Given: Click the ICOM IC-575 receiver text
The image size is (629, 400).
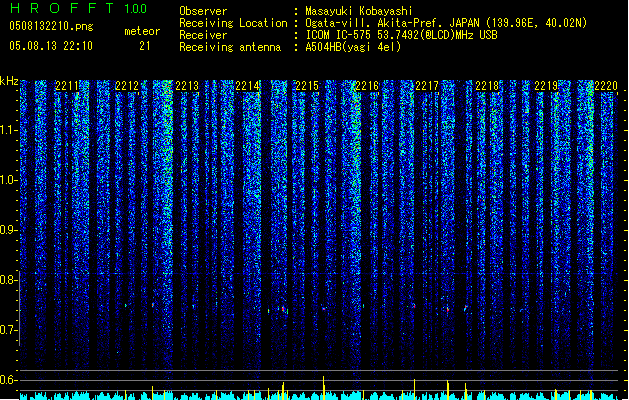Looking at the screenshot, I should coord(401,35).
